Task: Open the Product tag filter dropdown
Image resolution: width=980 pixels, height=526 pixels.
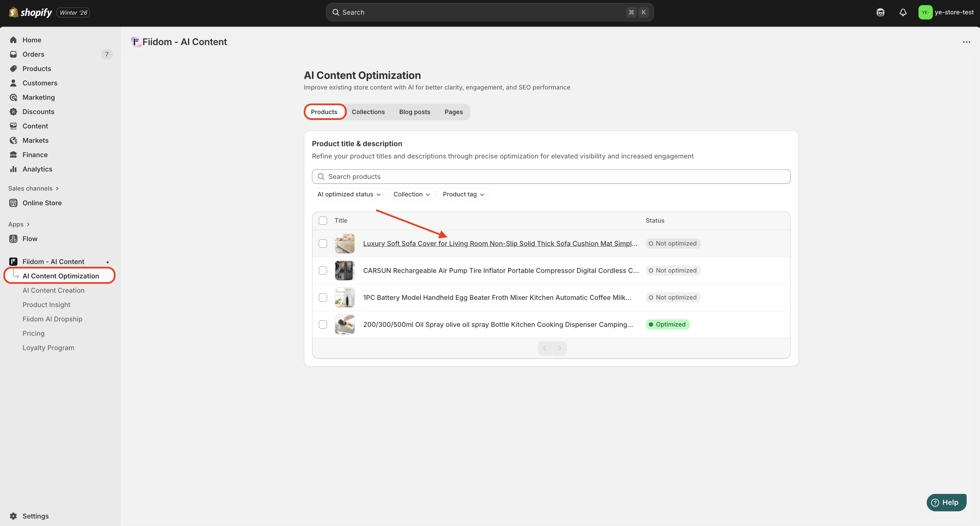Action: pos(463,194)
